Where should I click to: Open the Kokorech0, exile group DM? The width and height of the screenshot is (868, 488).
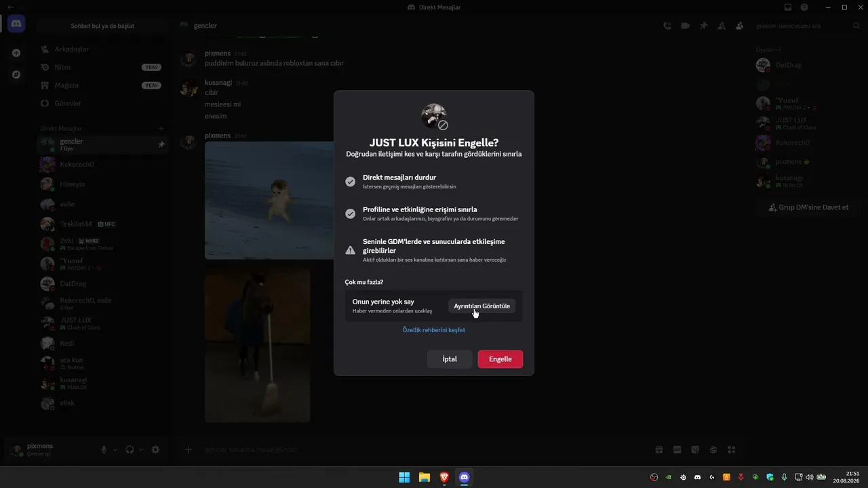[x=102, y=304]
